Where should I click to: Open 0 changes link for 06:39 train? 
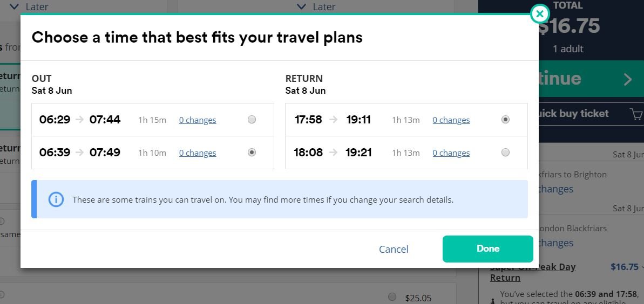198,153
